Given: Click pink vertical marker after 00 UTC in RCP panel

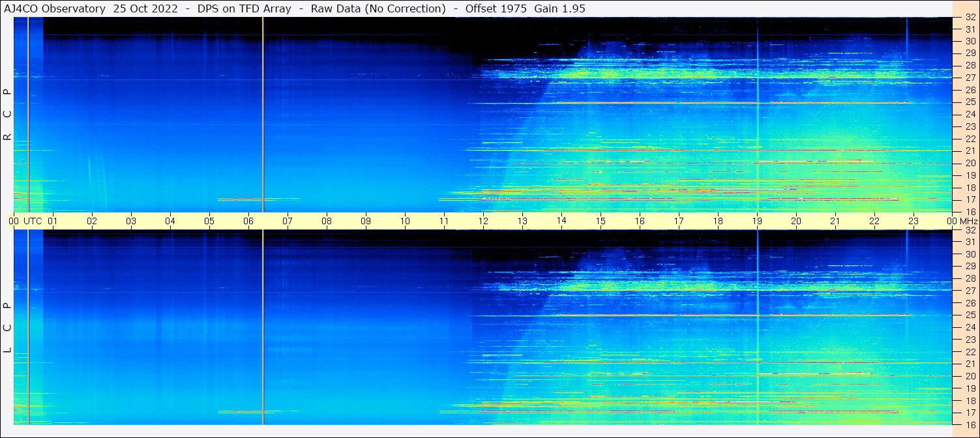Looking at the screenshot, I should [28, 115].
